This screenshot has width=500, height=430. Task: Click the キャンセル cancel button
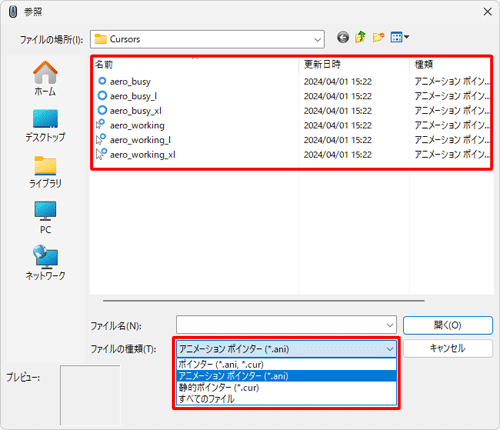click(448, 348)
